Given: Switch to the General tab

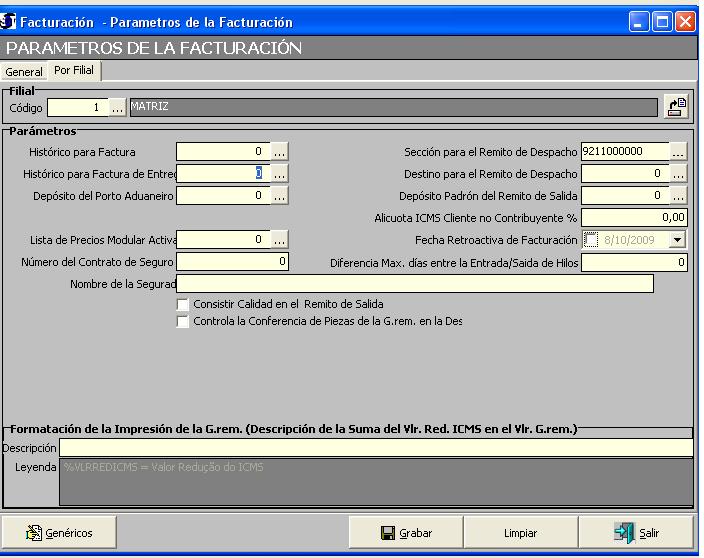Looking at the screenshot, I should (24, 72).
